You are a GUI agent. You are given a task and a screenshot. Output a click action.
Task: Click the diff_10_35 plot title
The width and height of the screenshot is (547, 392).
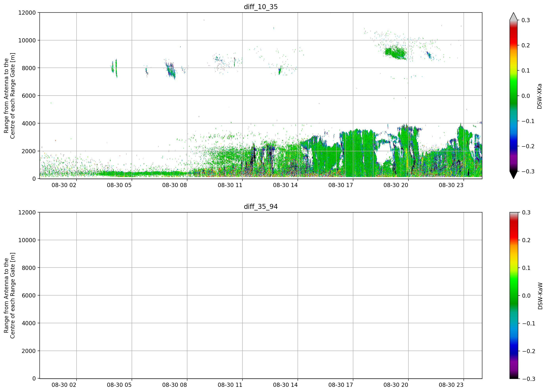click(261, 7)
